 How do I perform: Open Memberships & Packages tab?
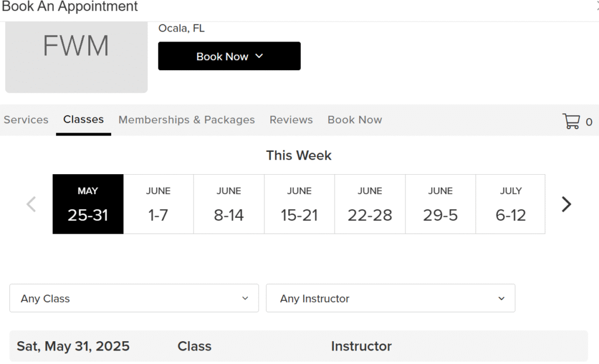187,120
